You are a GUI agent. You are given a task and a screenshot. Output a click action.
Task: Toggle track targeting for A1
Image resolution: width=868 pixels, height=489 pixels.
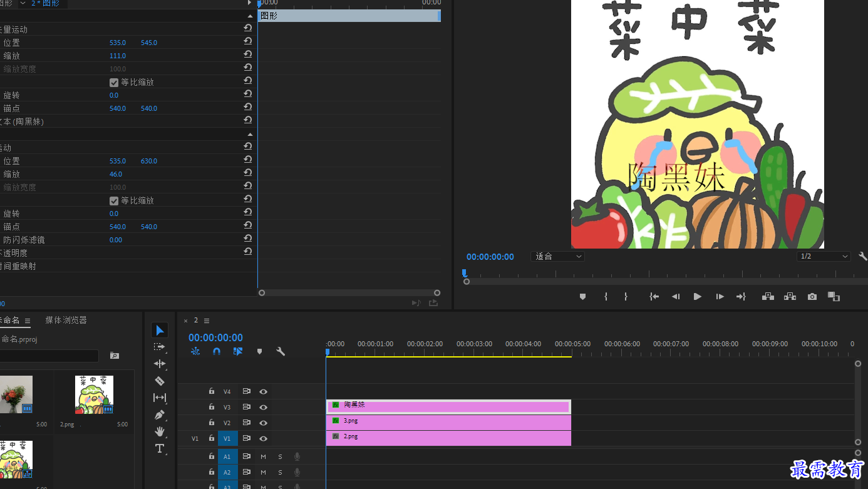[x=227, y=456]
